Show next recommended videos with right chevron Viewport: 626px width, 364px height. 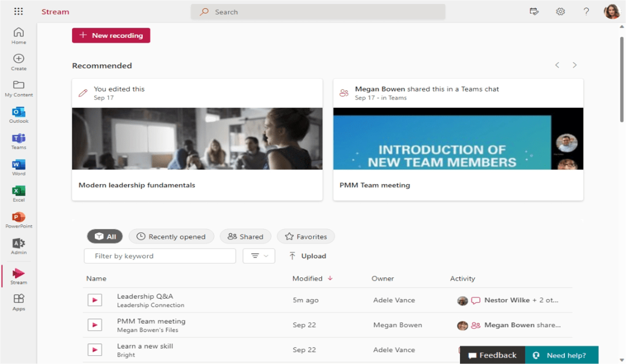(x=574, y=65)
